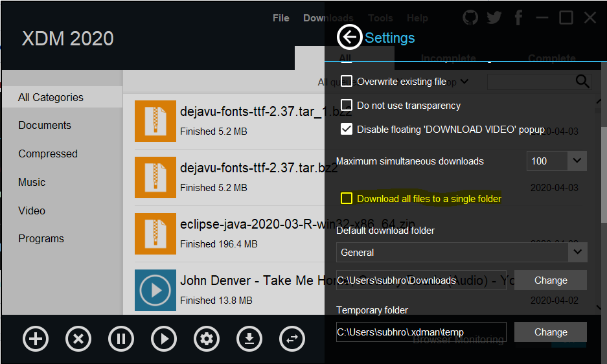Open the GitHub link icon
Viewport: 607px width, 364px height.
point(470,17)
